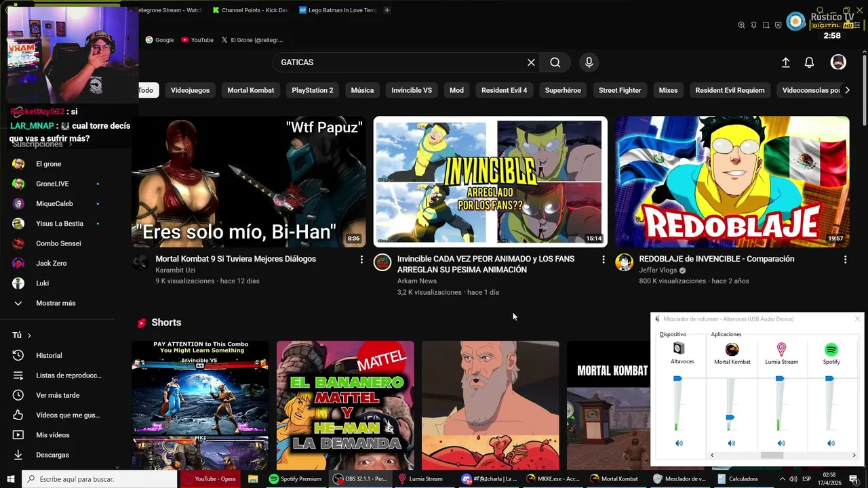This screenshot has width=868, height=488.
Task: Open Arkam News channel avatar
Action: (382, 262)
